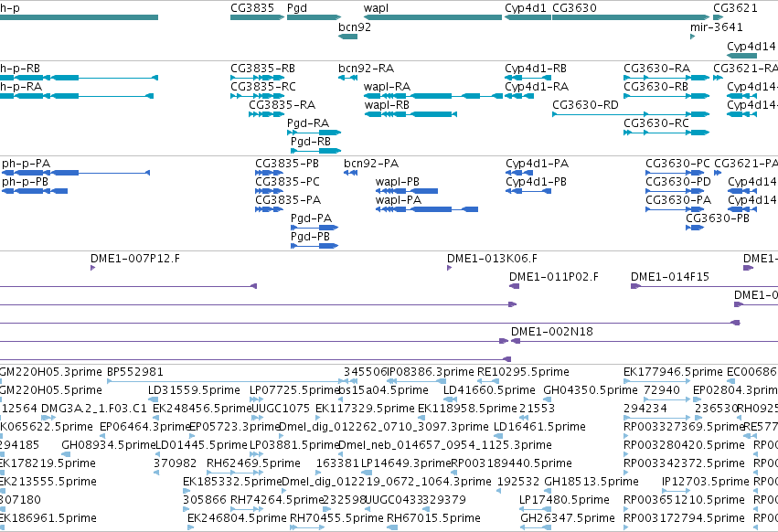
Task: Select the DME1-007P12.F BAC end
Action: coord(92,268)
